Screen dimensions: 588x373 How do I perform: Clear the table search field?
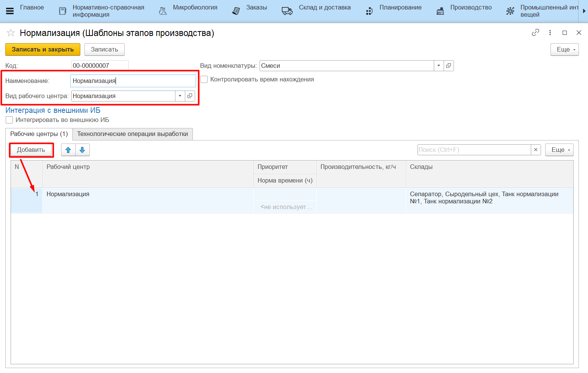(x=535, y=150)
